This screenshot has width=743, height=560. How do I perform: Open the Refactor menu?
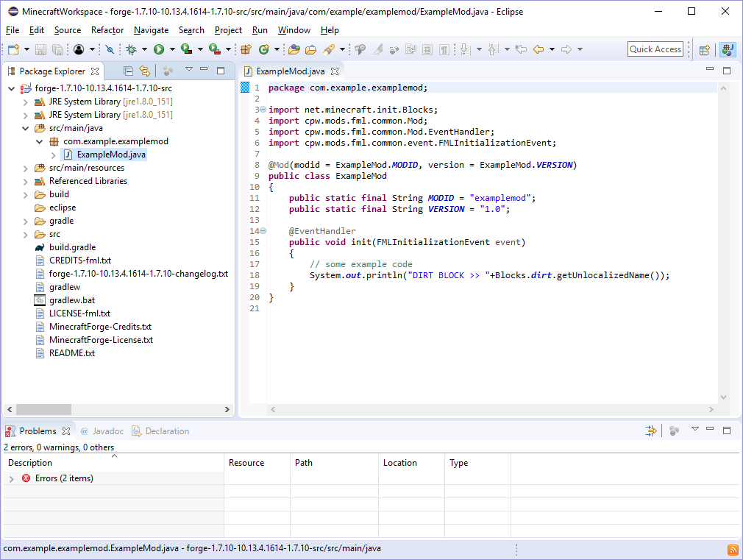[107, 30]
